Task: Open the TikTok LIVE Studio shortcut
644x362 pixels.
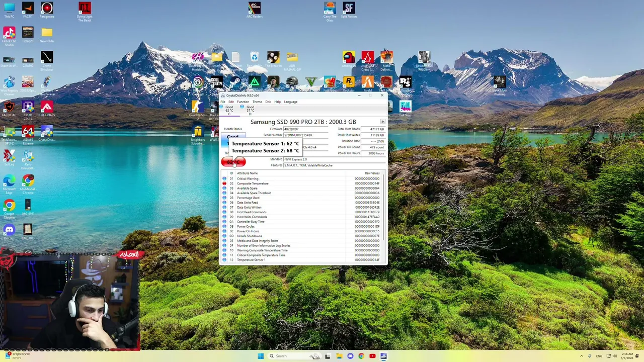Action: coord(9,37)
